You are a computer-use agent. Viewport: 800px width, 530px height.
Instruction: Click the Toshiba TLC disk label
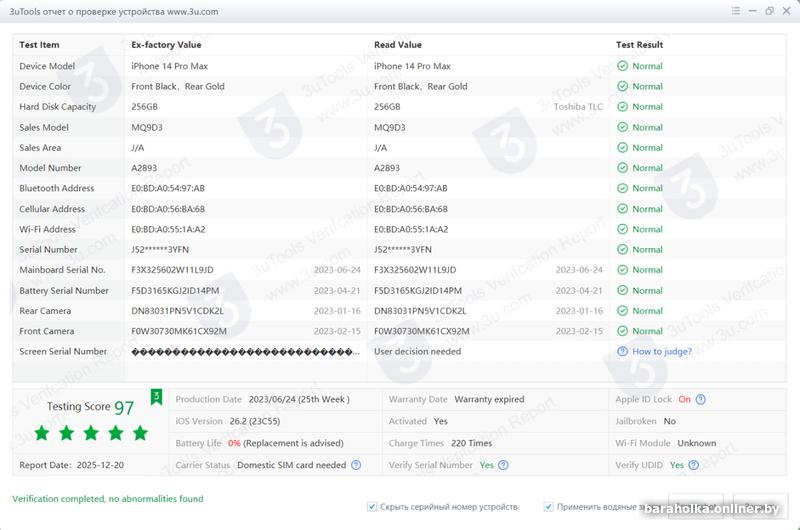pos(578,107)
